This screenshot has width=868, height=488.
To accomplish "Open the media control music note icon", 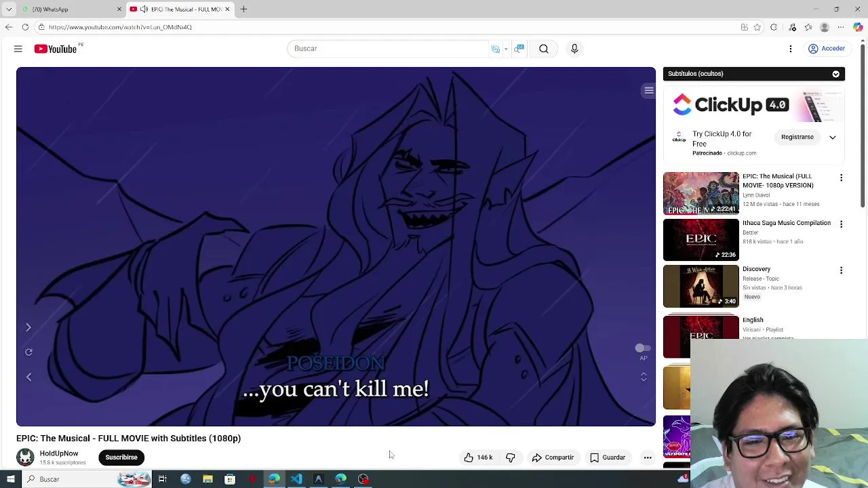I will click(x=793, y=27).
